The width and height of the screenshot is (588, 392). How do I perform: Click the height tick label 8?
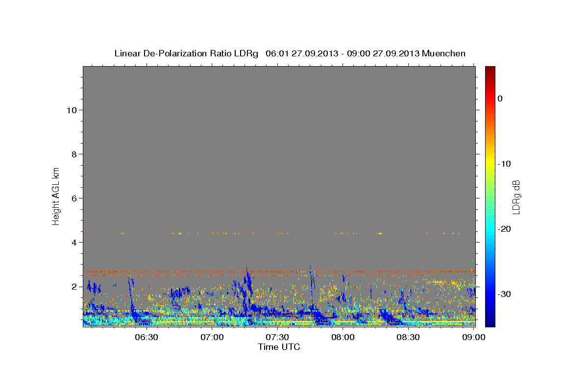(74, 154)
